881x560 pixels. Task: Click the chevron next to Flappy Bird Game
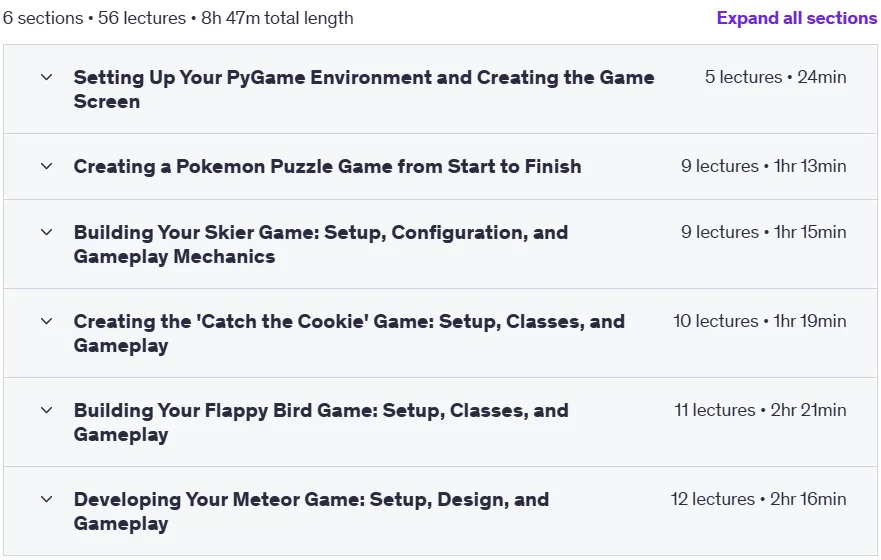(47, 410)
